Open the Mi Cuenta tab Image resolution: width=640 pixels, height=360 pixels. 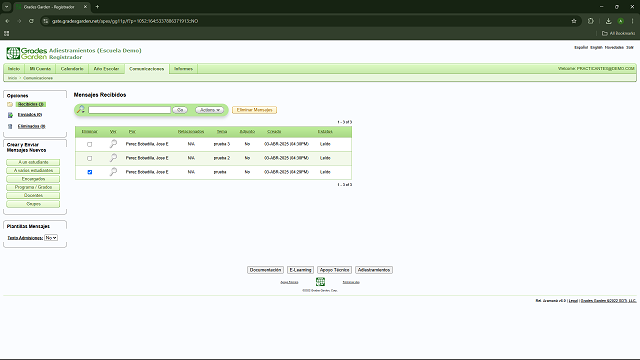pos(40,69)
